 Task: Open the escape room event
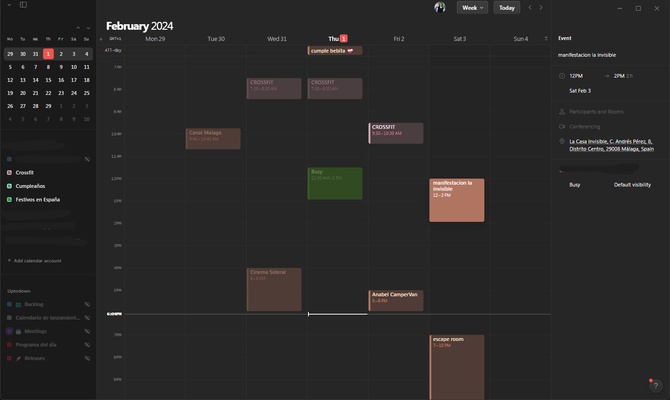tap(457, 367)
